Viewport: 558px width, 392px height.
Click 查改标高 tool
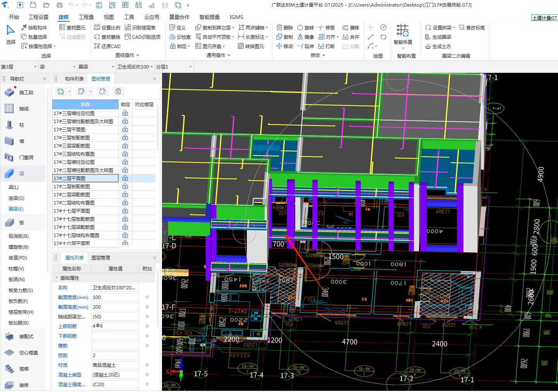472,28
